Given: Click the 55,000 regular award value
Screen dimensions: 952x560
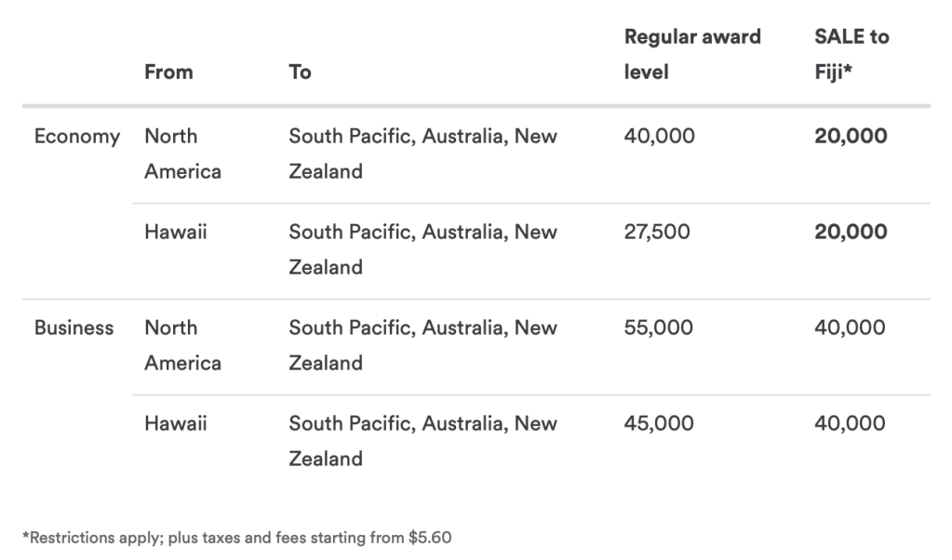Looking at the screenshot, I should [x=659, y=327].
